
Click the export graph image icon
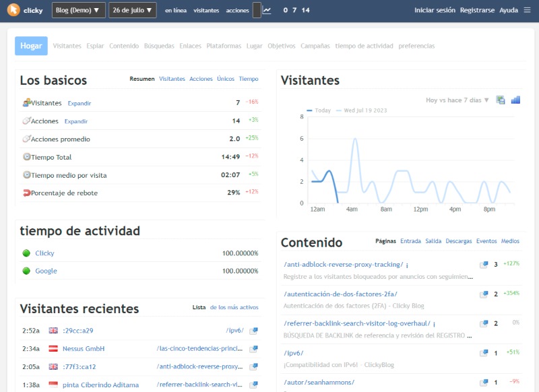pos(500,99)
